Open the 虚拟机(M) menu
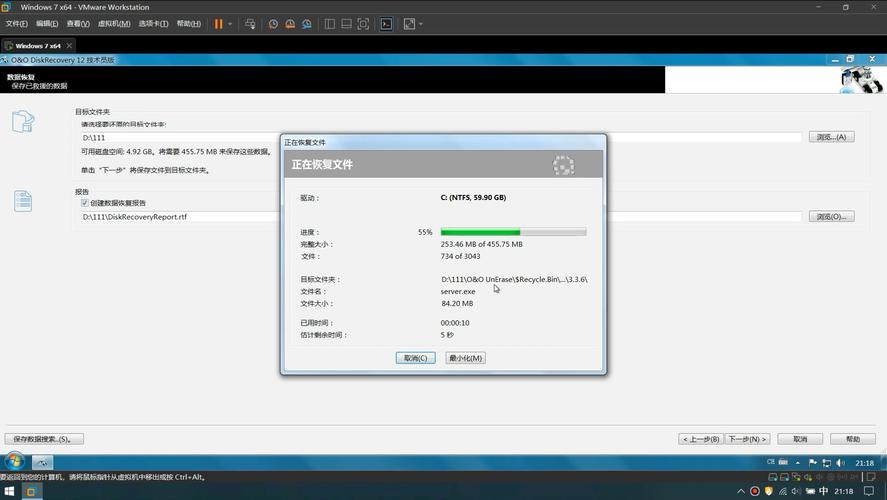Viewport: 887px width, 500px height. click(114, 24)
